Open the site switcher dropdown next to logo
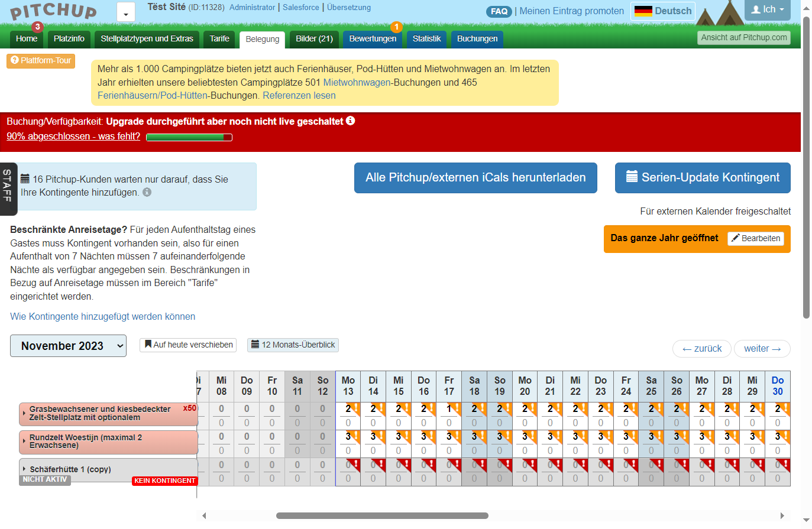Screen dimensions: 812x529 [x=126, y=12]
